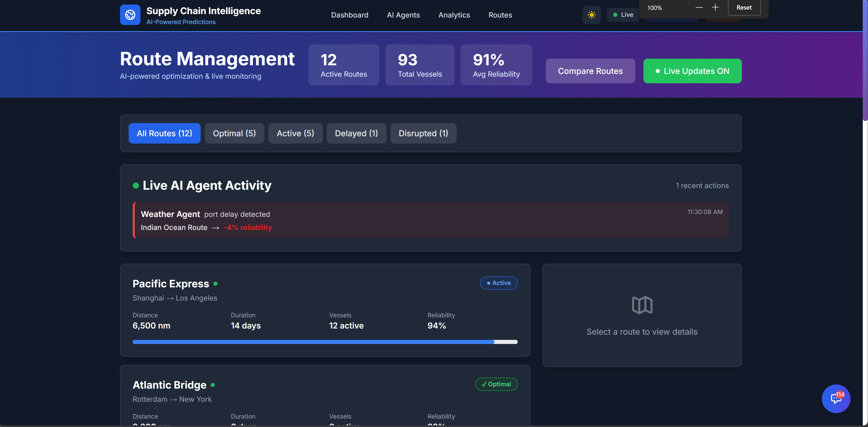868x427 pixels.
Task: Click the Supply Chain Intelligence logo icon
Action: coord(130,15)
